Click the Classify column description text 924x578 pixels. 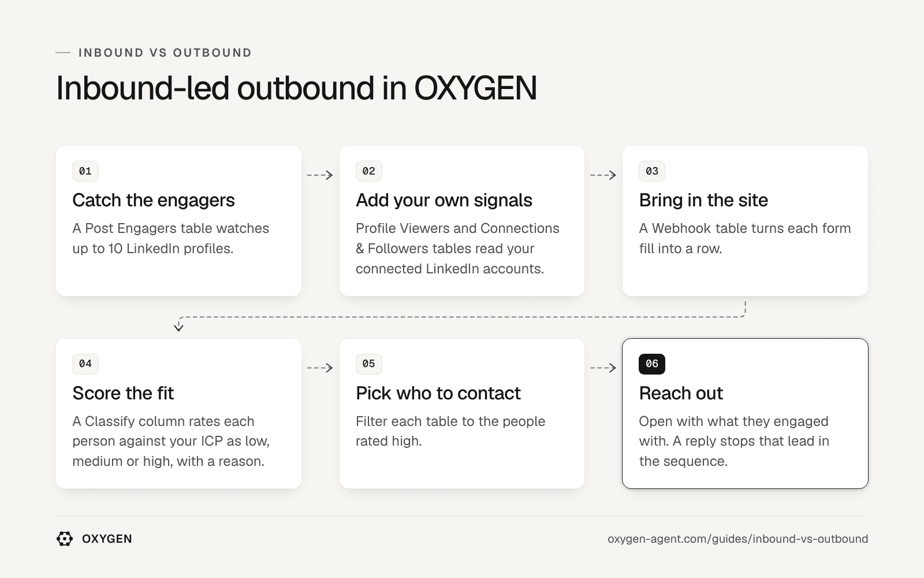[171, 441]
